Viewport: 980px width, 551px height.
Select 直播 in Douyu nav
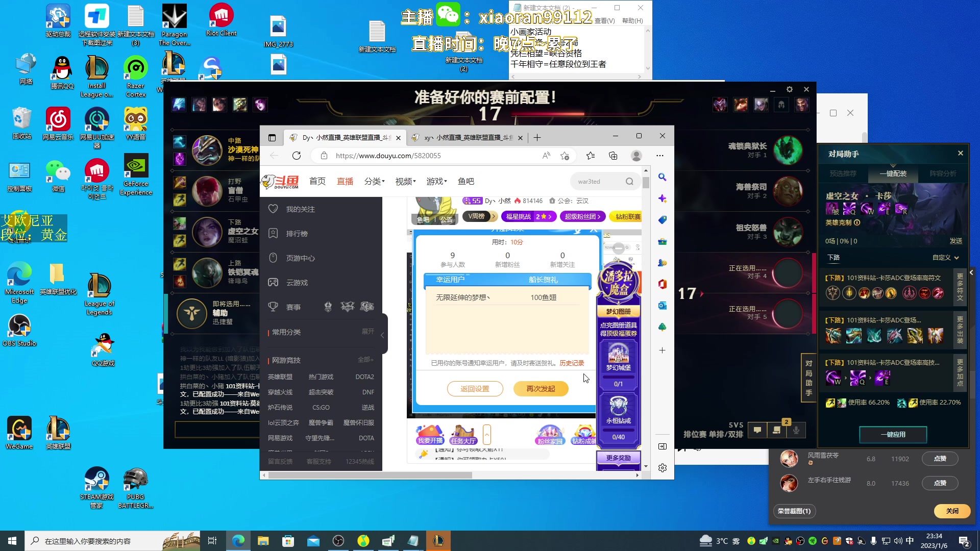tap(345, 182)
